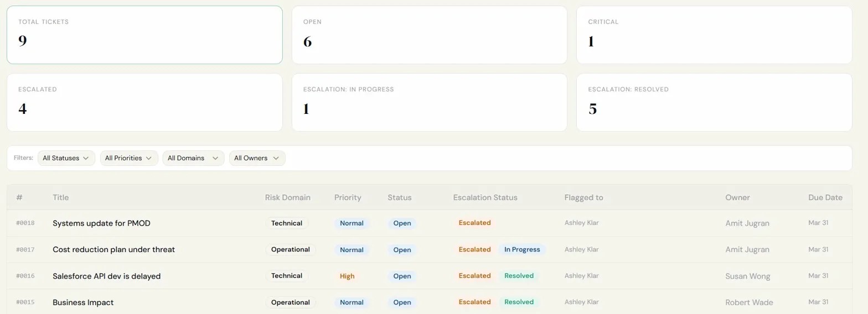Click owner Amit Jugran on ticket #0017 row
The height and width of the screenshot is (314, 868).
[x=747, y=250]
